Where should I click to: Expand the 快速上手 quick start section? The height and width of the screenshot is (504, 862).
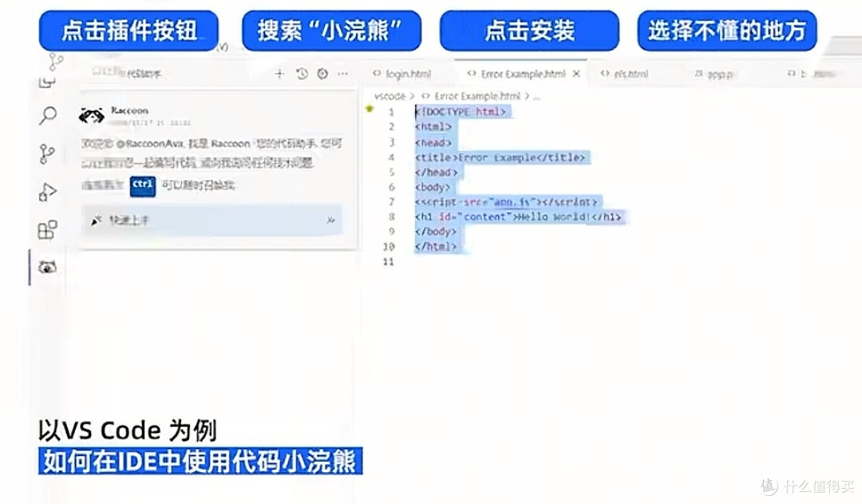(x=212, y=220)
